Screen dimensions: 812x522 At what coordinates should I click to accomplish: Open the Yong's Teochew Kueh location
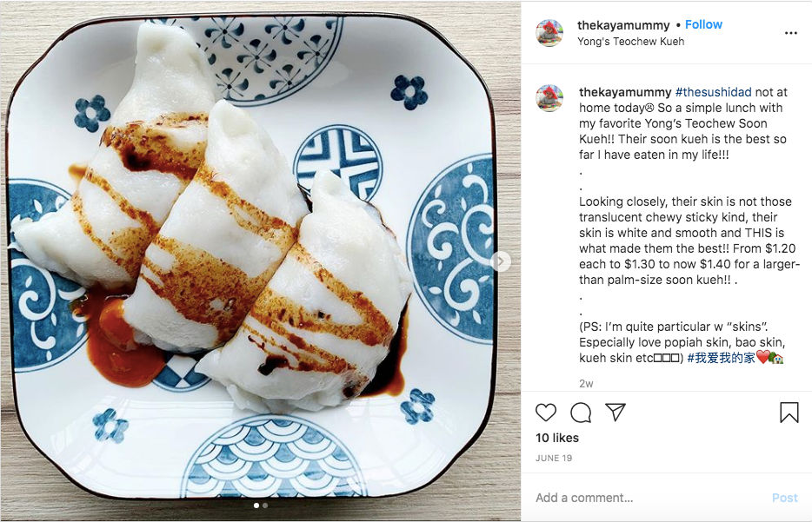click(x=630, y=42)
